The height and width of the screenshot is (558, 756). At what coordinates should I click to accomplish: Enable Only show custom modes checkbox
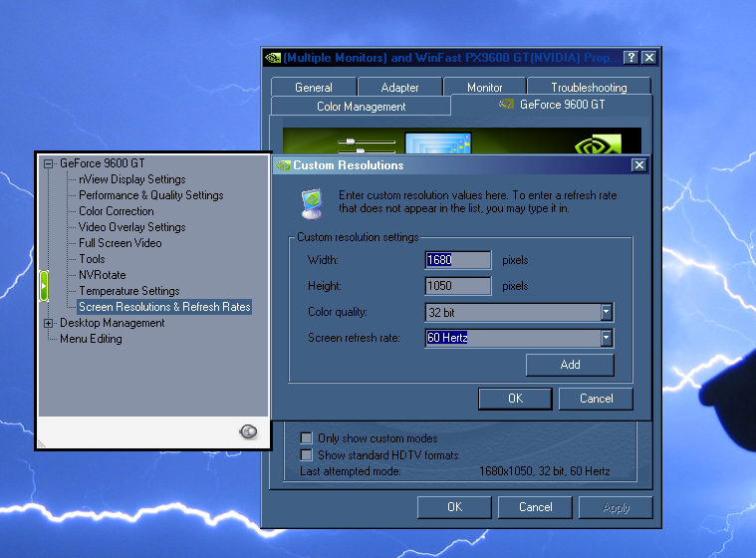pos(307,438)
